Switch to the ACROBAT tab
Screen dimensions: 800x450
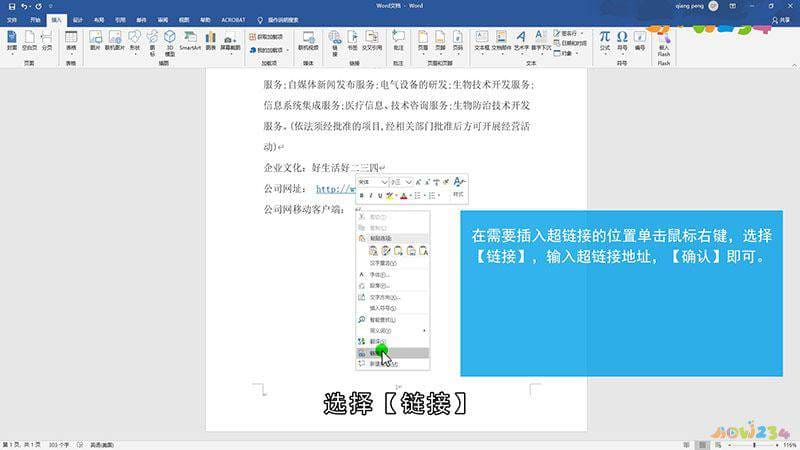[x=233, y=20]
